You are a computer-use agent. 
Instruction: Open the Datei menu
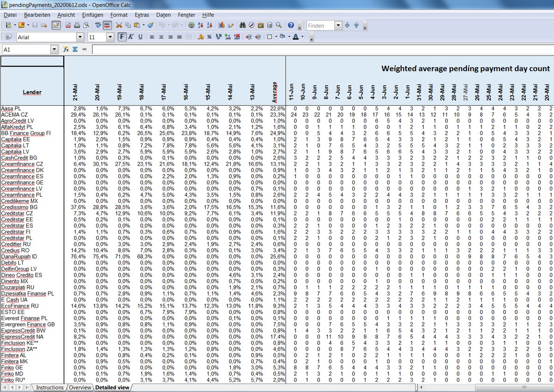click(10, 15)
